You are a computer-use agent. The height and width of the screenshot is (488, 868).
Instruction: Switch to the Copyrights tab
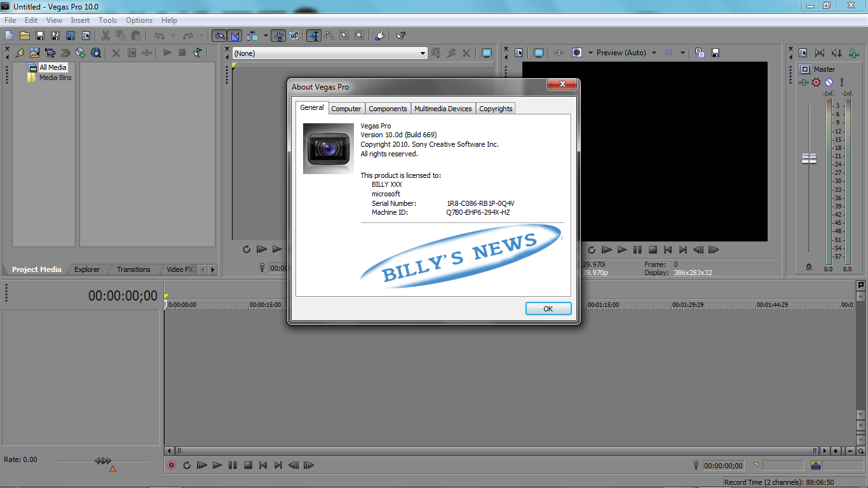click(496, 109)
